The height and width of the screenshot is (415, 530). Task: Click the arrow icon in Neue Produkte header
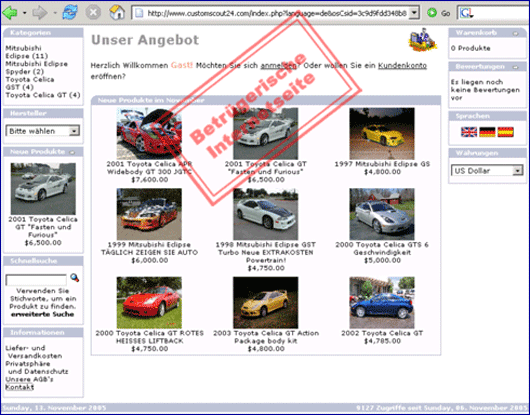pyautogui.click(x=72, y=152)
